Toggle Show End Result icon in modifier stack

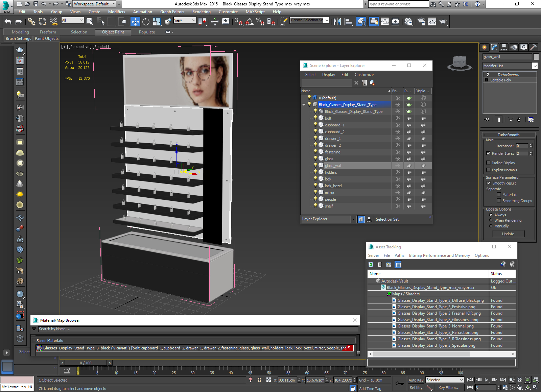click(499, 119)
